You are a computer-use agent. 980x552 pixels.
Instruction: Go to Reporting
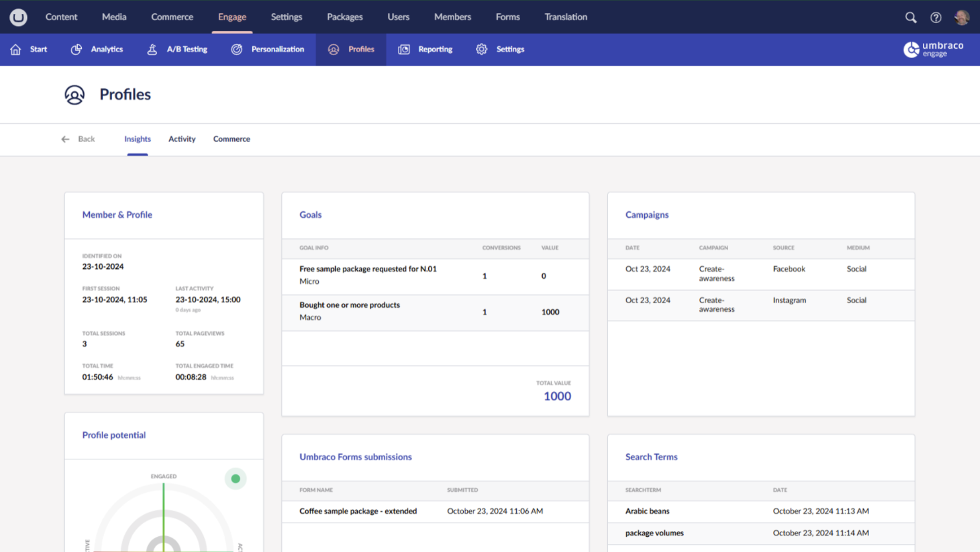[435, 50]
